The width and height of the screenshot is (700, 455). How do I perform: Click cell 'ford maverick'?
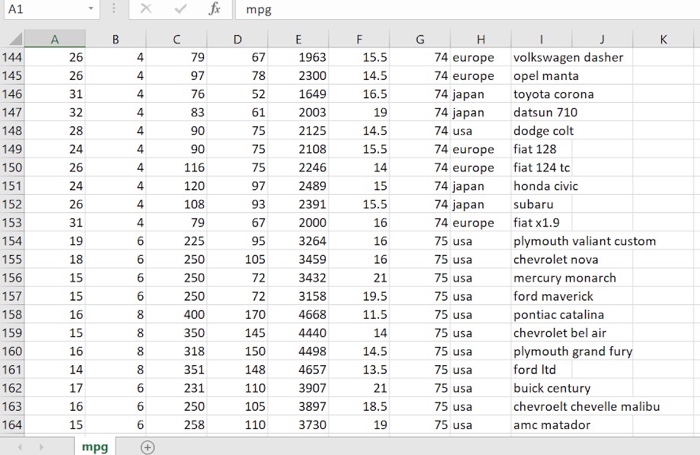pos(553,296)
